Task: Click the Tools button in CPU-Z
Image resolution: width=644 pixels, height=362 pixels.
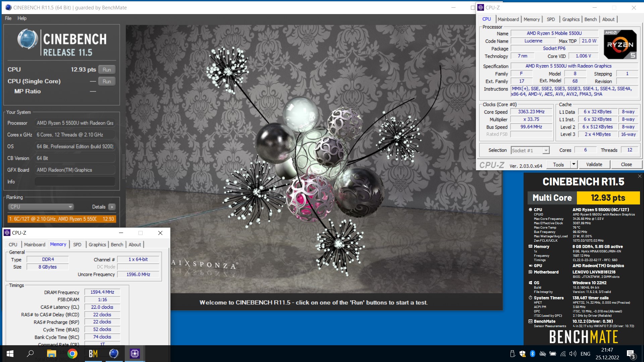Action: [x=558, y=165]
